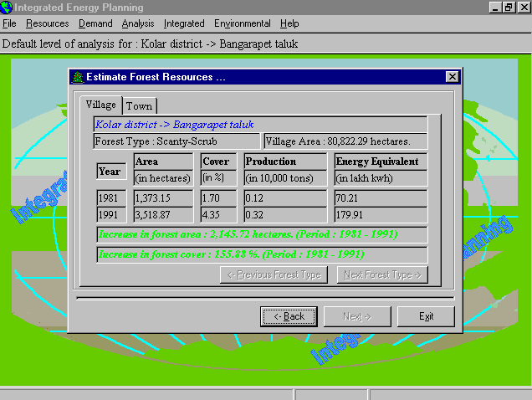Minimize the Integrated Energy Planning window
532x400 pixels.
[495, 7]
